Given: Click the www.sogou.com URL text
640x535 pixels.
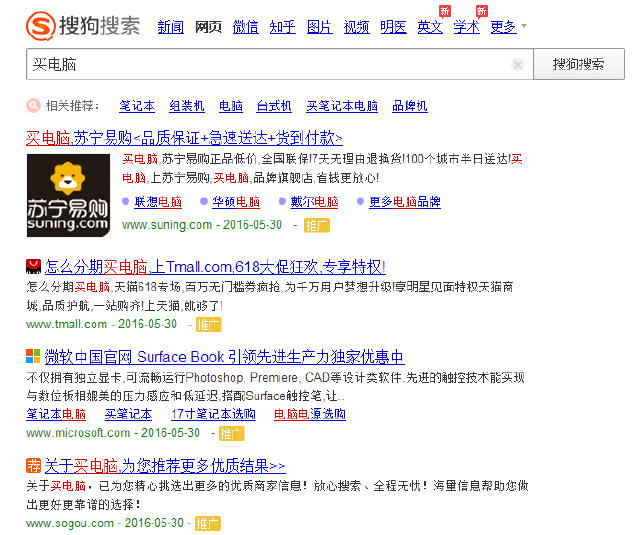Looking at the screenshot, I should (70, 523).
